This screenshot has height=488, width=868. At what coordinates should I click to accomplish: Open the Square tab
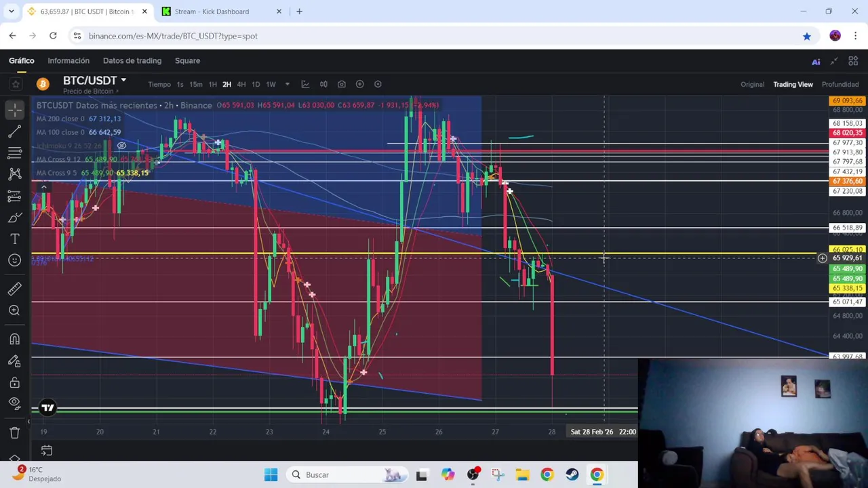(x=187, y=61)
